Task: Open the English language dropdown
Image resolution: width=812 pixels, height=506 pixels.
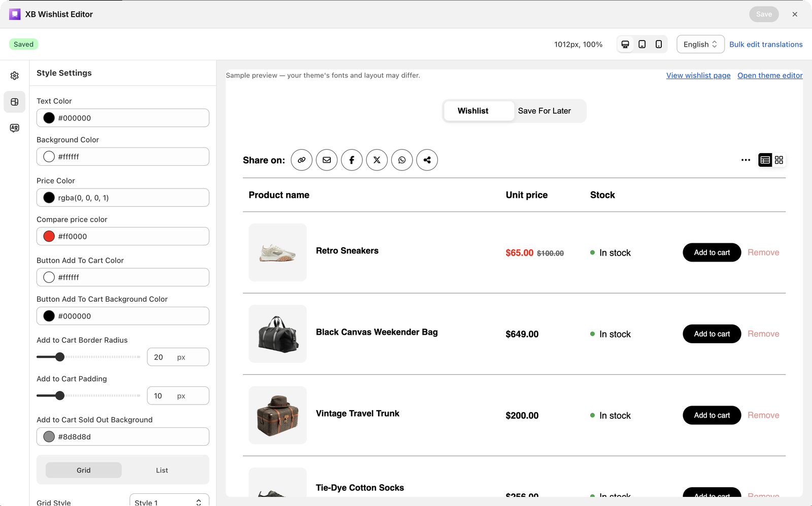Action: point(700,44)
